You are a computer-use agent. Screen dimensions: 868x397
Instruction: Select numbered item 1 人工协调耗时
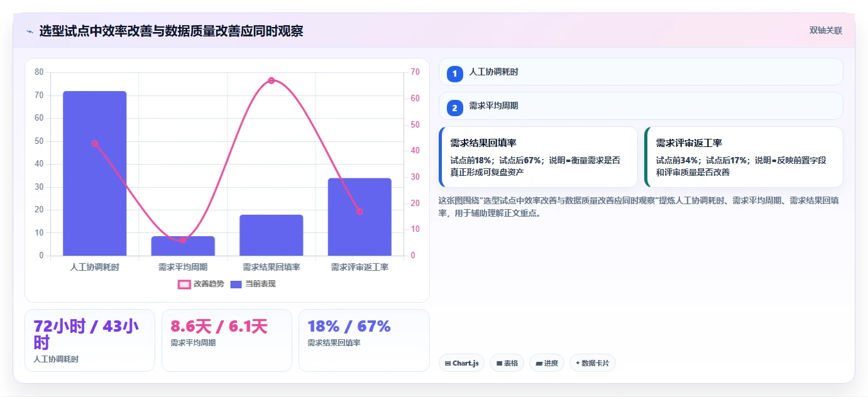click(x=640, y=72)
